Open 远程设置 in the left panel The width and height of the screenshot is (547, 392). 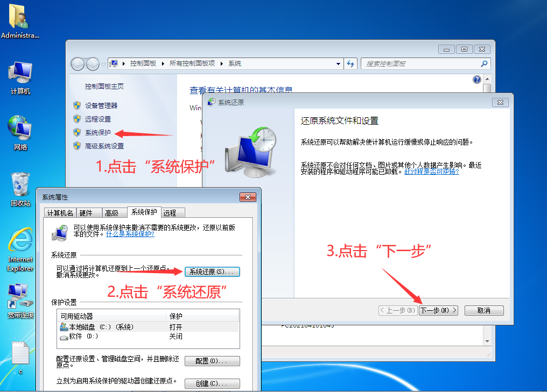point(97,119)
